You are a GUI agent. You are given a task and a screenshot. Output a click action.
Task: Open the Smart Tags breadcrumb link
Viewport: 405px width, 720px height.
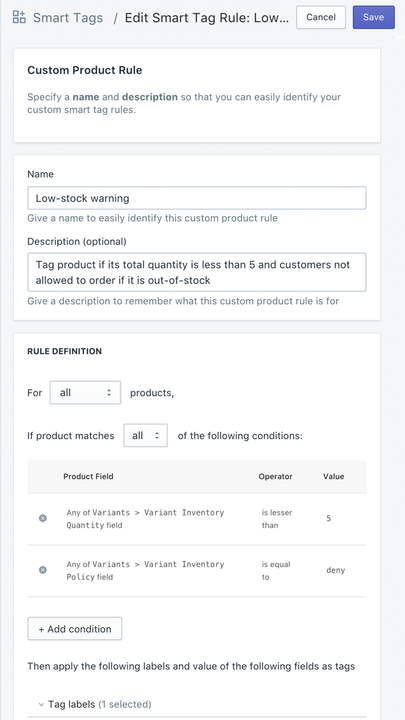click(x=68, y=18)
